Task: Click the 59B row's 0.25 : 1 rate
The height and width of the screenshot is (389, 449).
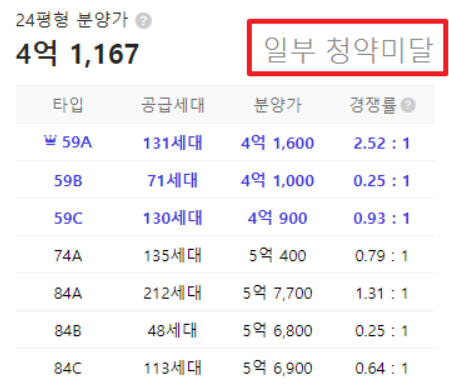Action: pyautogui.click(x=381, y=181)
